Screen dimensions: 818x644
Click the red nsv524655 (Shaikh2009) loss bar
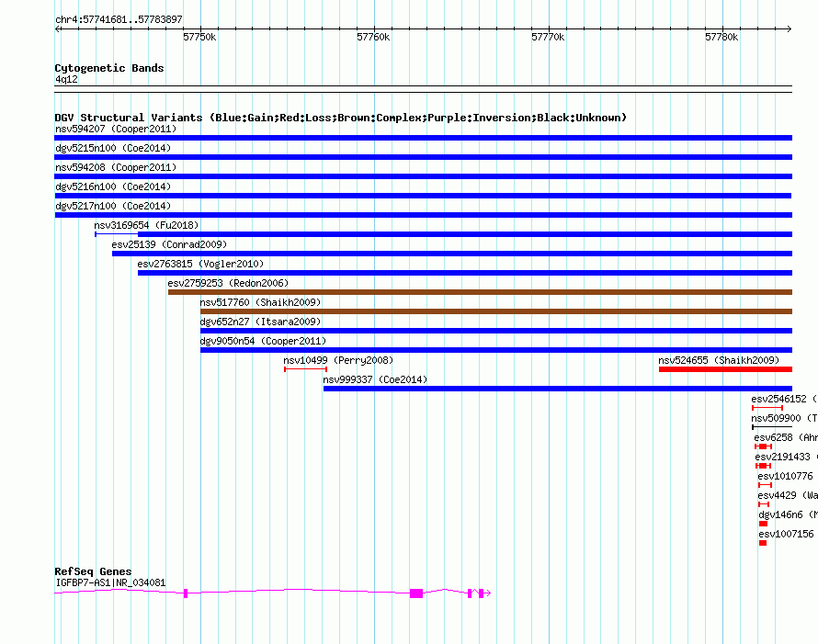tap(725, 369)
